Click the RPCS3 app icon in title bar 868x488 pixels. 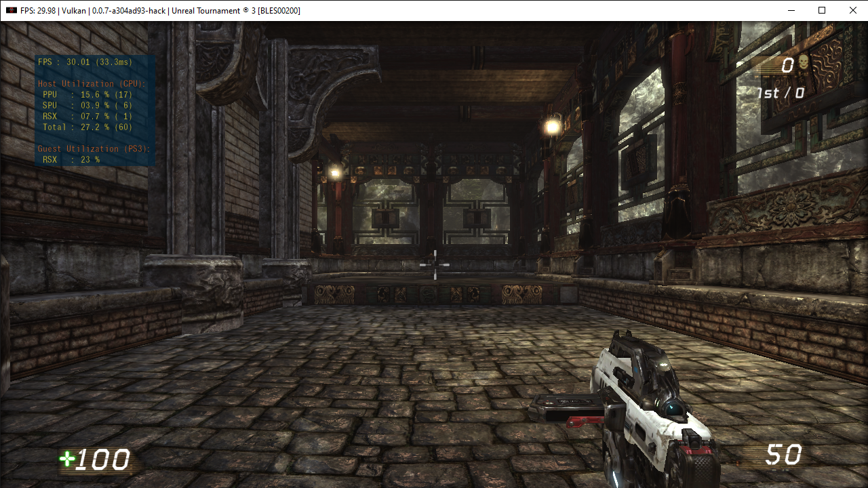pos(12,10)
